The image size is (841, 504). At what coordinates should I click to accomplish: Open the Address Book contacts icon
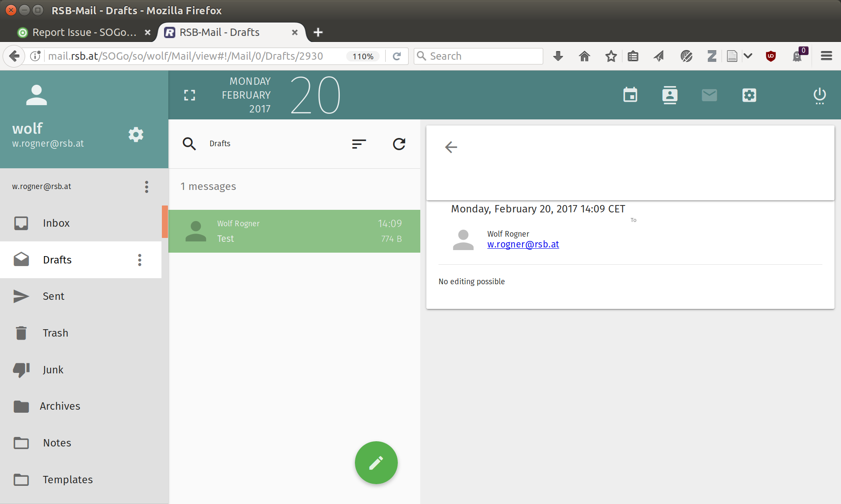[x=670, y=95]
